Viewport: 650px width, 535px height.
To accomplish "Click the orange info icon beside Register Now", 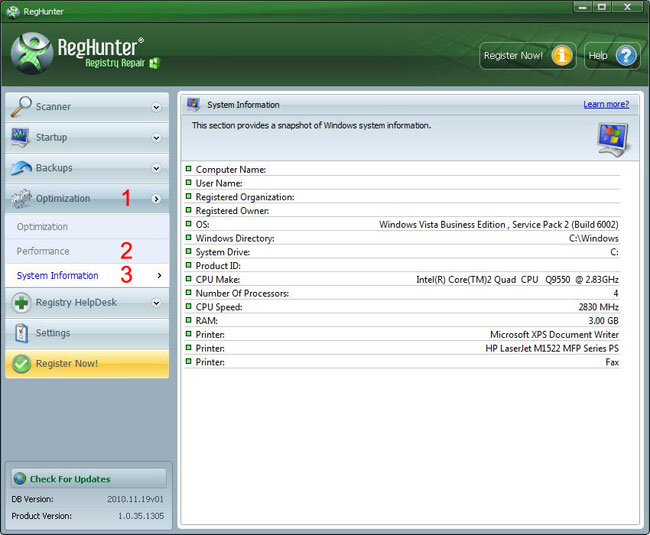I will pos(561,56).
